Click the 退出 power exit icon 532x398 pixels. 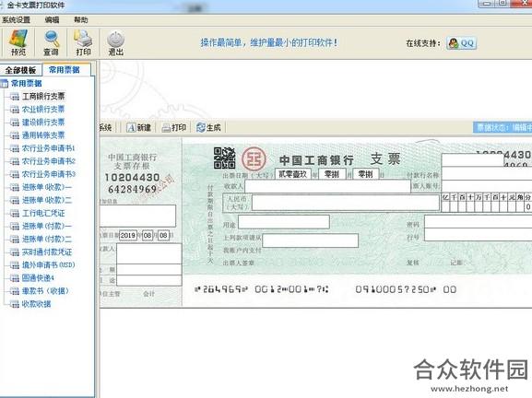pos(115,42)
